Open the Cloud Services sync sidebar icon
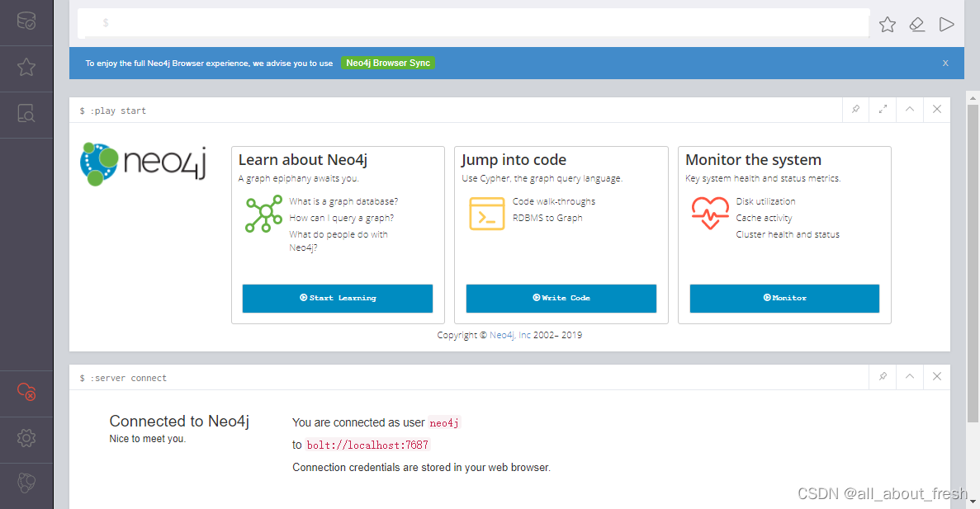This screenshot has height=509, width=980. tap(26, 392)
